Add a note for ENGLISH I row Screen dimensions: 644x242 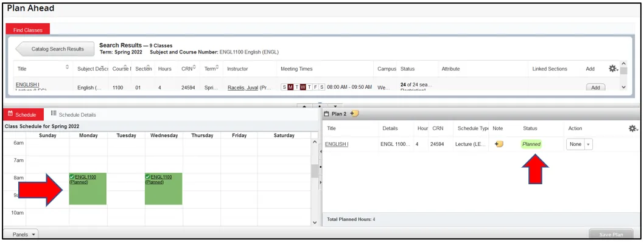pos(499,144)
